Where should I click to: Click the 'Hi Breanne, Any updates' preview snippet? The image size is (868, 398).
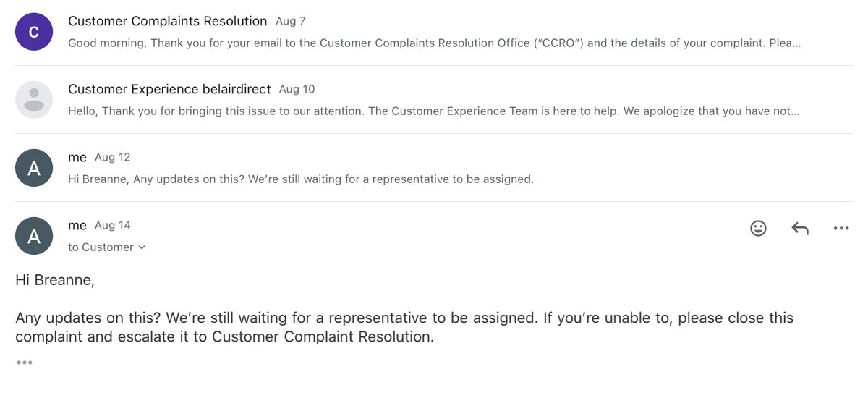point(301,179)
